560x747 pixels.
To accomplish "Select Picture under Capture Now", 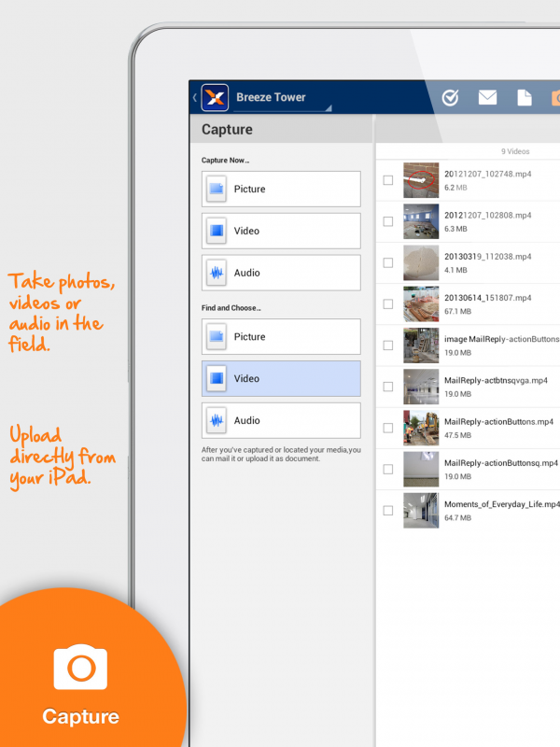I will (x=281, y=190).
